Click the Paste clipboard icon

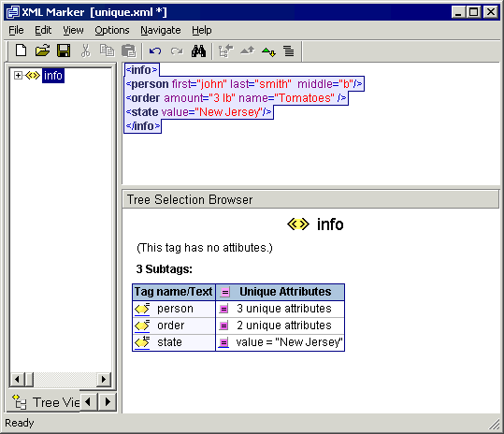pyautogui.click(x=129, y=51)
